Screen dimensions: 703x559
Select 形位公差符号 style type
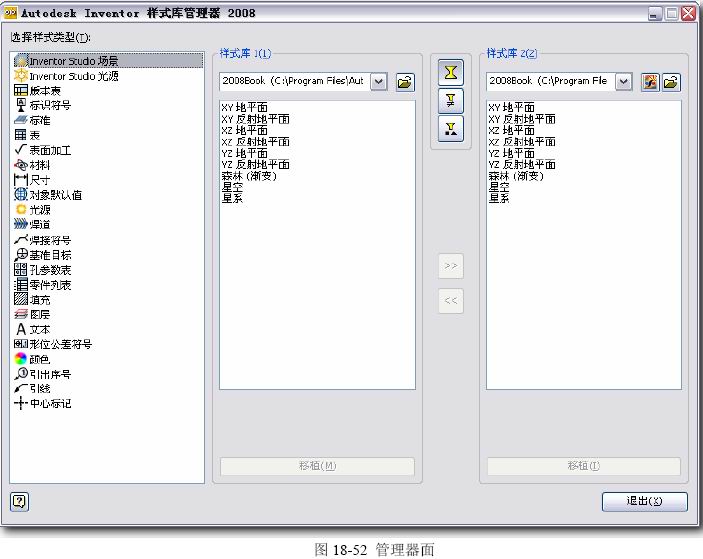coord(53,344)
